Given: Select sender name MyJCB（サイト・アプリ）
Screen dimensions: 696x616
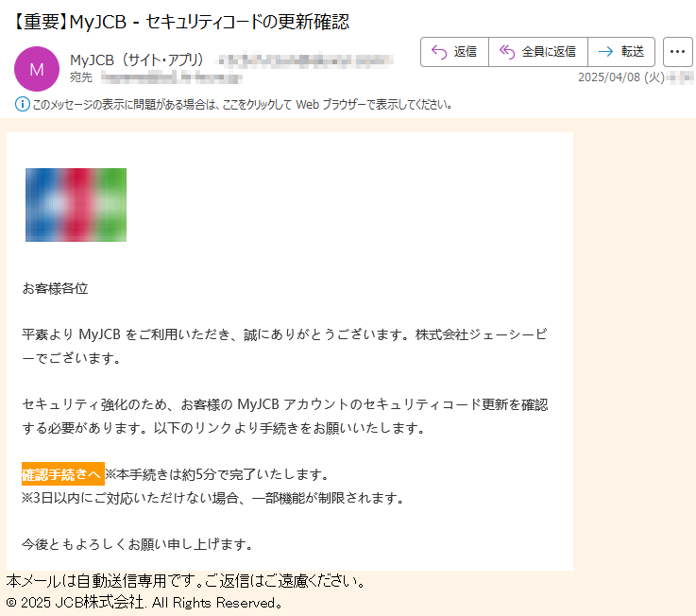Looking at the screenshot, I should click(137, 60).
